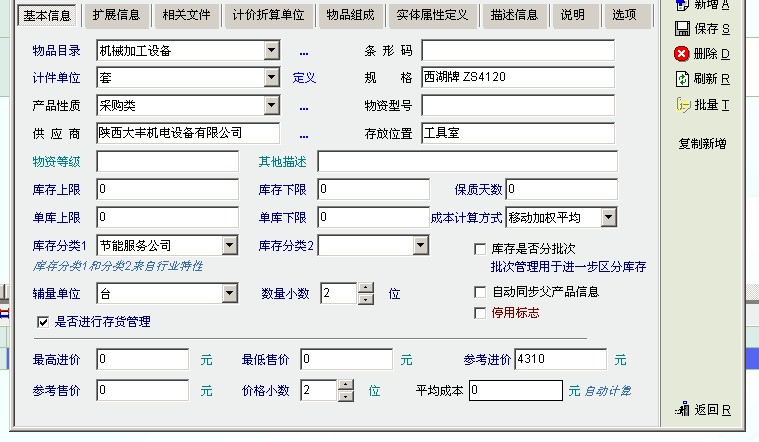The height and width of the screenshot is (442, 759).
Task: Click the 定义 link beside 计件单位
Action: [x=304, y=78]
